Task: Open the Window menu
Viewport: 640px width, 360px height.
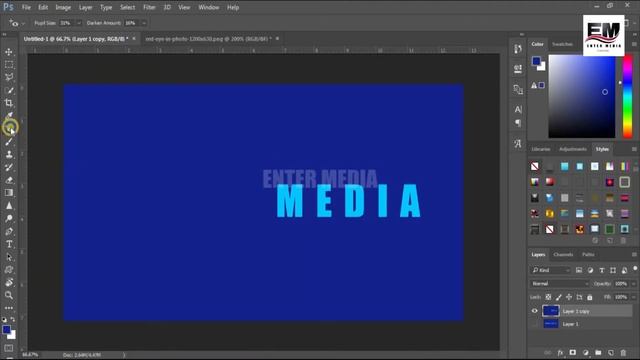Action: 209,7
